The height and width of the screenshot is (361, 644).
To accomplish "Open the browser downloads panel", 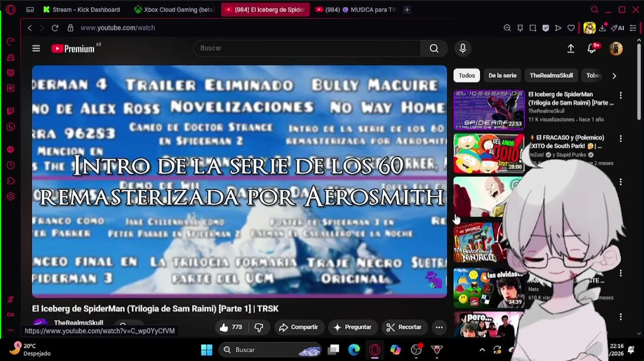I will pyautogui.click(x=602, y=28).
